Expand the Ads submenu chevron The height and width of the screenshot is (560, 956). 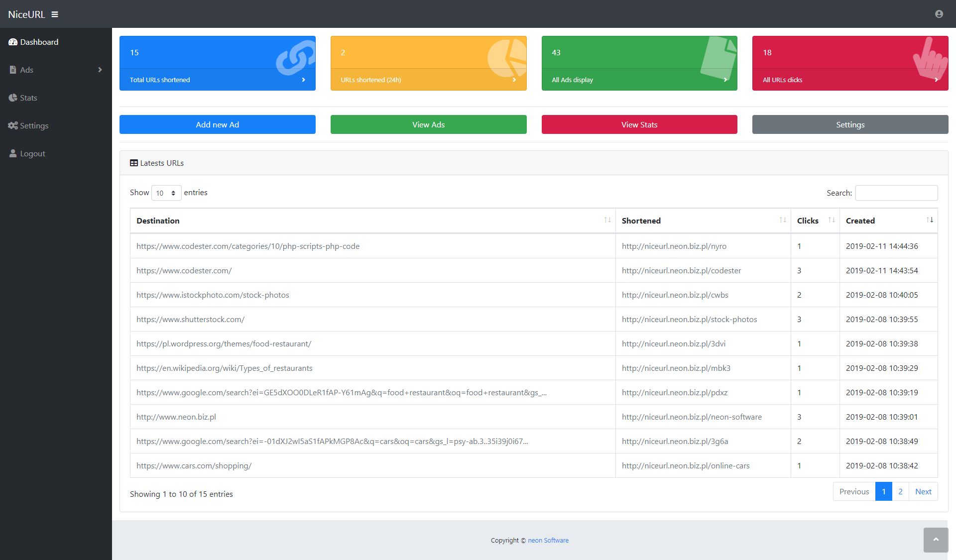100,70
